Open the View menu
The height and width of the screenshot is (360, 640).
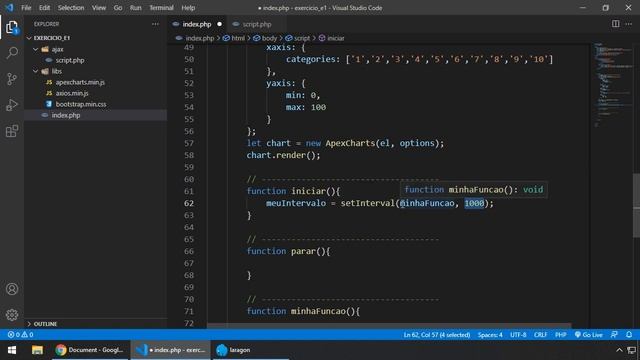click(98, 8)
